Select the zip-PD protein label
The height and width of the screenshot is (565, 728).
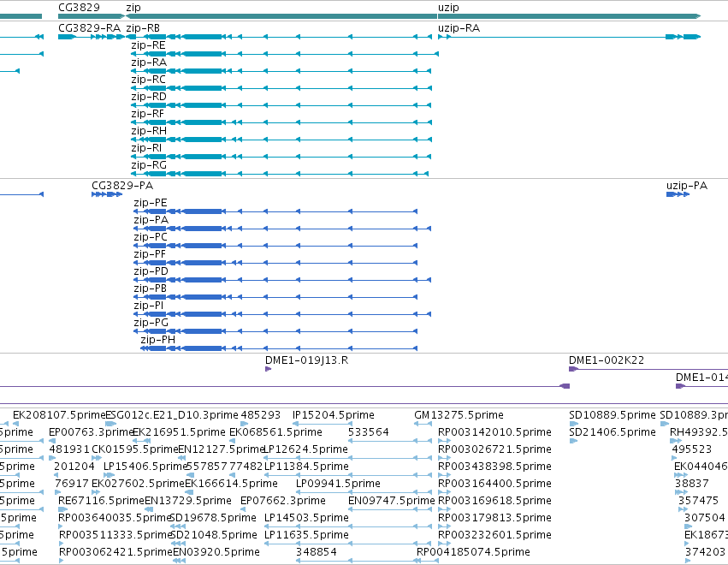151,271
